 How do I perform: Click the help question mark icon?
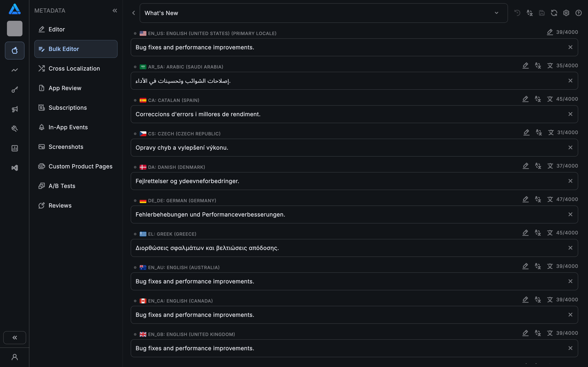tap(579, 13)
